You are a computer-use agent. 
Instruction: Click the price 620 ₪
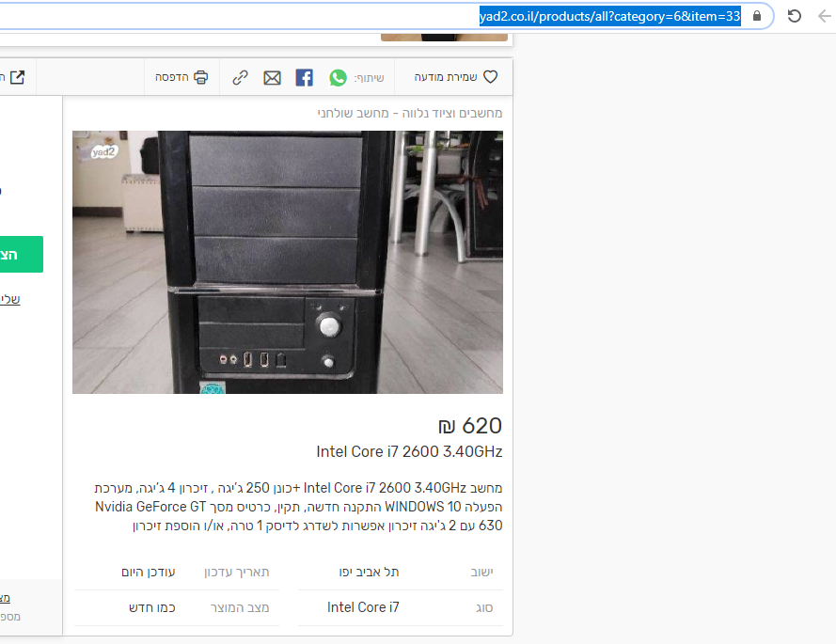[469, 426]
